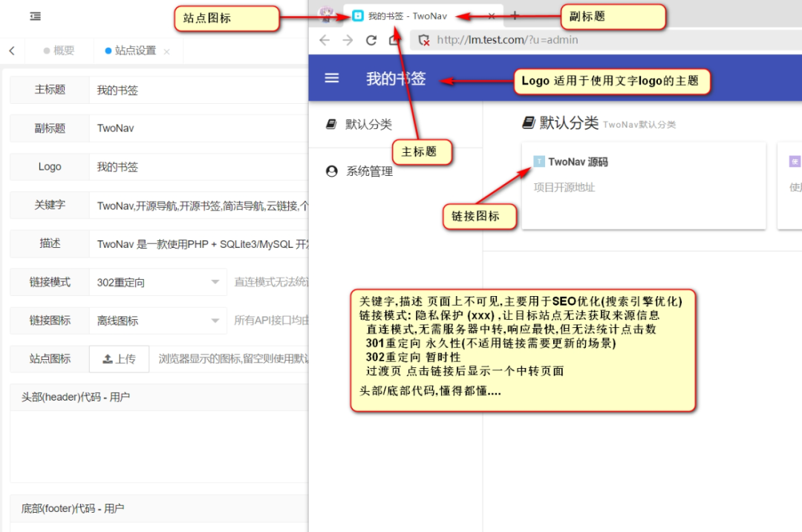This screenshot has height=532, width=802.
Task: Click the 副标题 field containing TwoNav
Action: 198,128
